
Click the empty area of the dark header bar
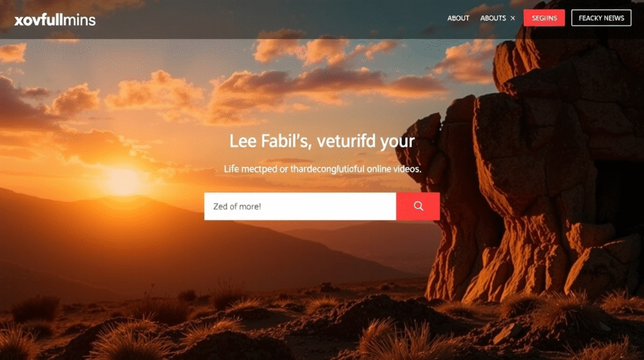click(x=267, y=19)
